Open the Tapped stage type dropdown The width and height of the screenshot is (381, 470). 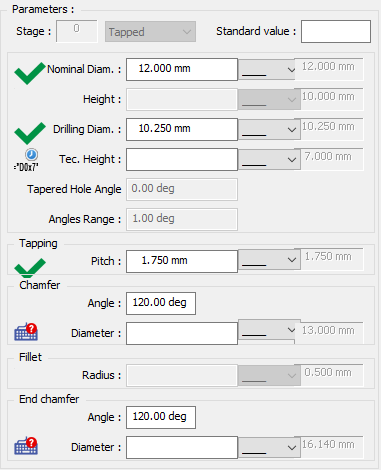[x=150, y=32]
